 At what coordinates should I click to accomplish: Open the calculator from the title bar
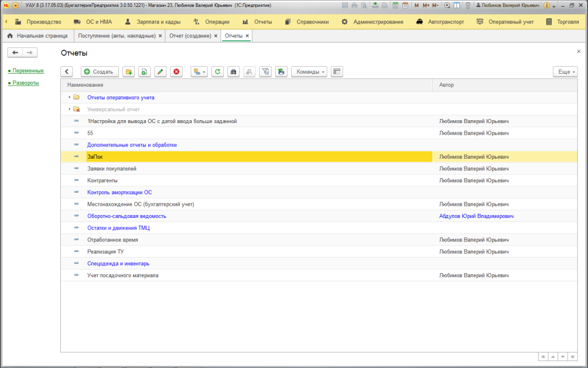coord(395,6)
